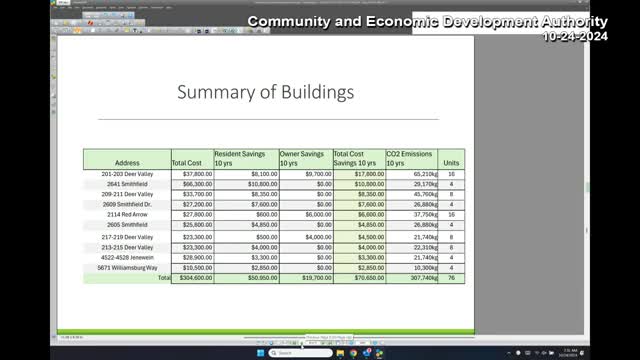
Task: Click the $9,700.00 owner savings cell
Action: pyautogui.click(x=306, y=174)
